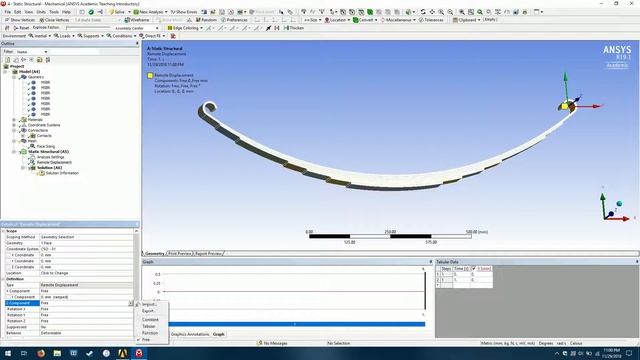Open the Clipboard dropdown
This screenshot has height=360, width=640.
coord(466,20)
